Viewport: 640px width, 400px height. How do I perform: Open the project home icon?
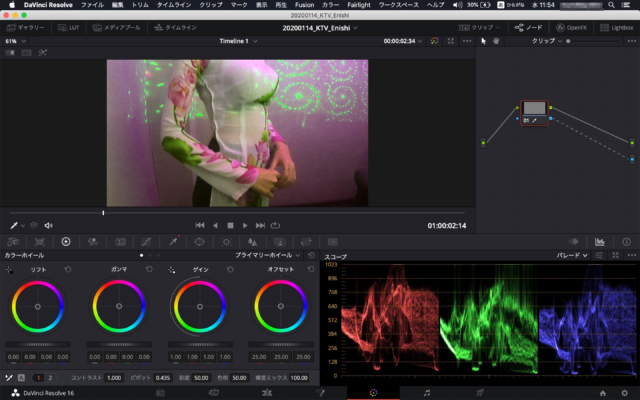[x=602, y=392]
